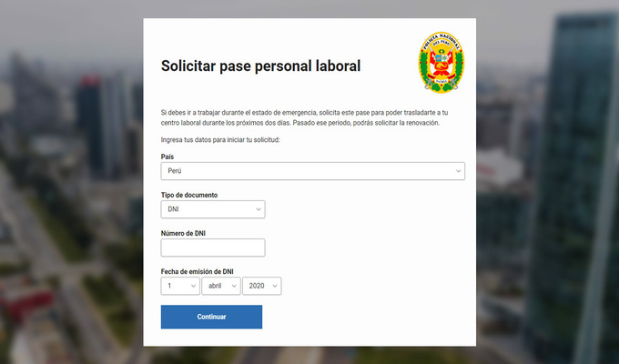Click the chevron of the day selector

coord(193,286)
